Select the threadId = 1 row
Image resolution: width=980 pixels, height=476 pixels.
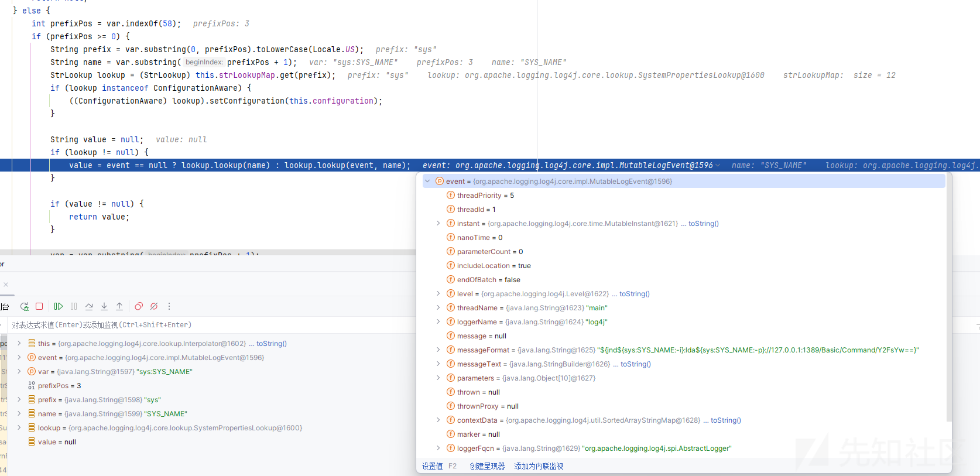tap(684, 209)
